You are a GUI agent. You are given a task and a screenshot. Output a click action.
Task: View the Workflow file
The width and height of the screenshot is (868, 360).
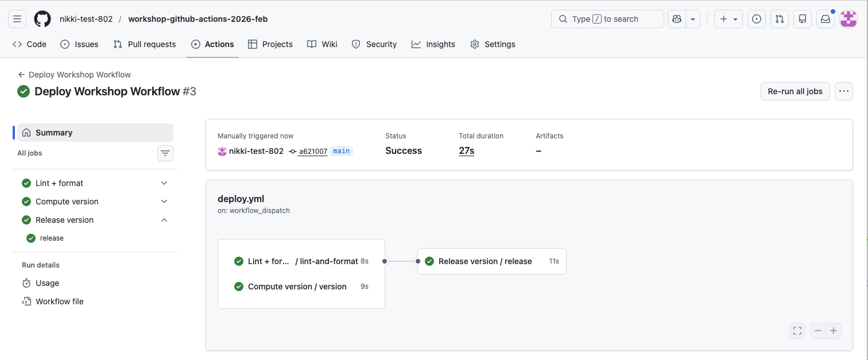click(59, 301)
